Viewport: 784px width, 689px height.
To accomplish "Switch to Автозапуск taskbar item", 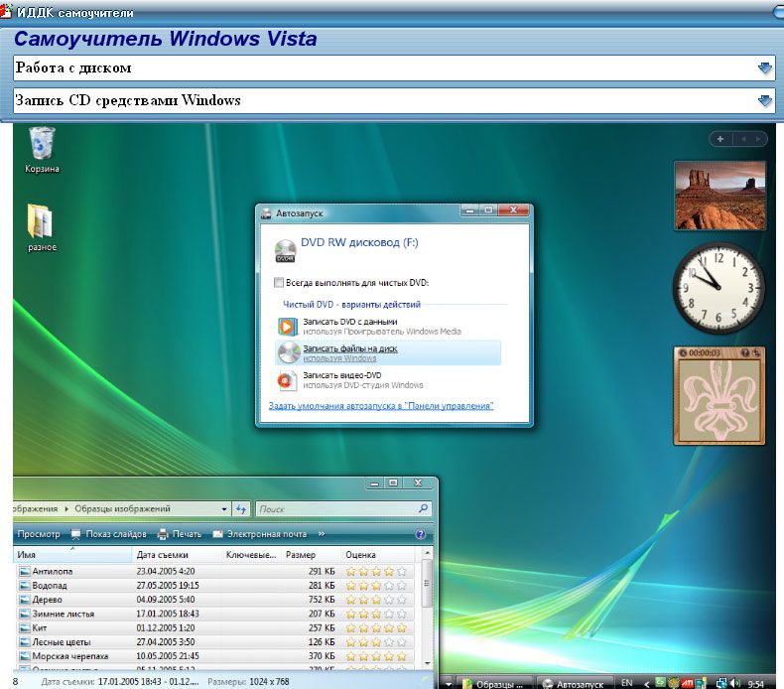I will pyautogui.click(x=574, y=683).
